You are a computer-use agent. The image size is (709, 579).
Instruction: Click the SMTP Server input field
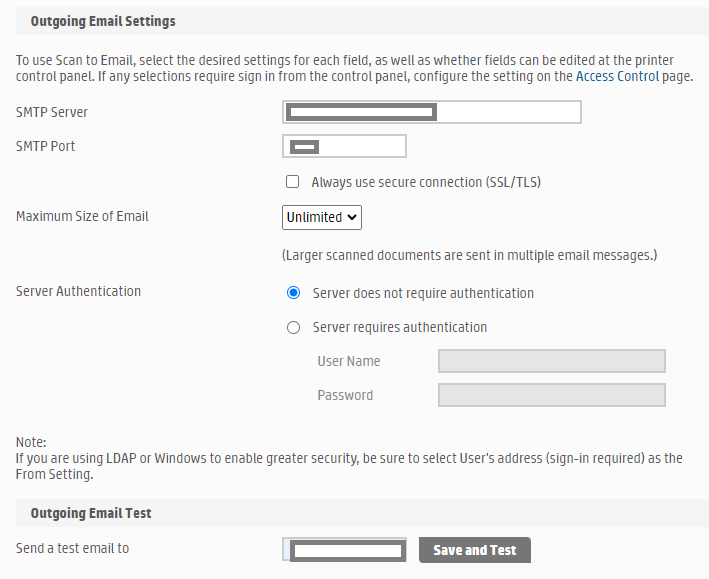[x=431, y=112]
